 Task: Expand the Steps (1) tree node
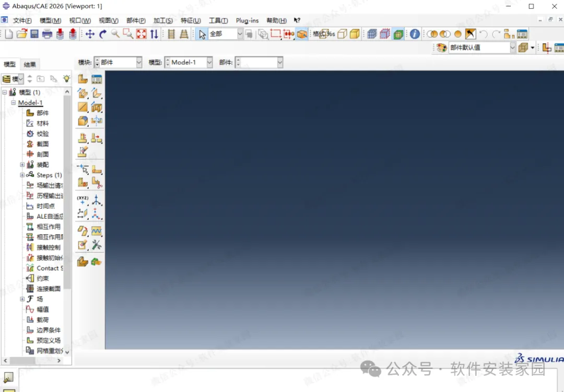pyautogui.click(x=22, y=175)
